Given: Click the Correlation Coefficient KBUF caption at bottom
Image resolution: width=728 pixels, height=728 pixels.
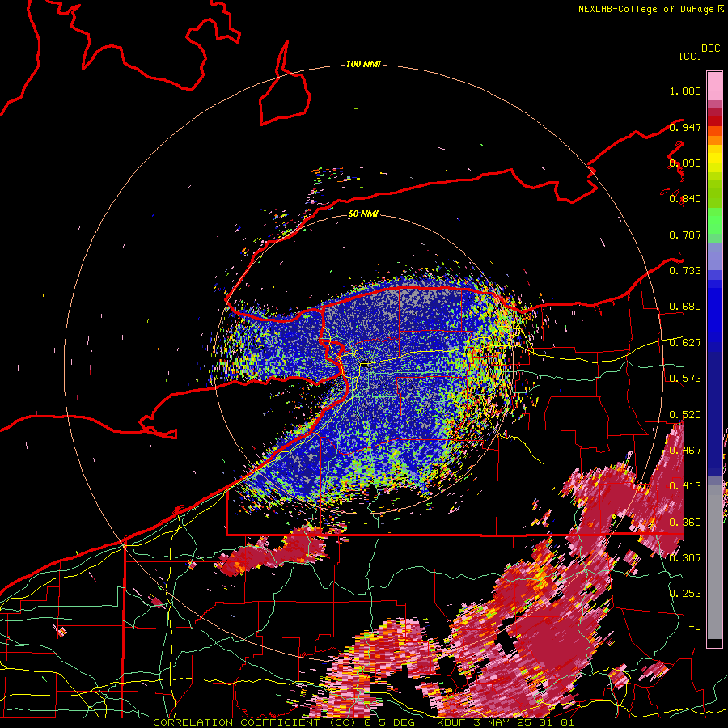Looking at the screenshot, I should (x=363, y=722).
